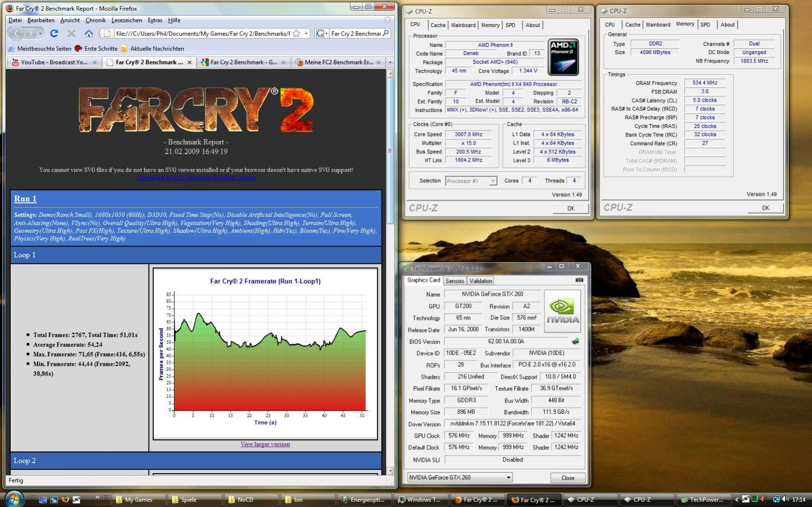Open the Meistbesuchte Seiten bookmark folder

point(40,48)
